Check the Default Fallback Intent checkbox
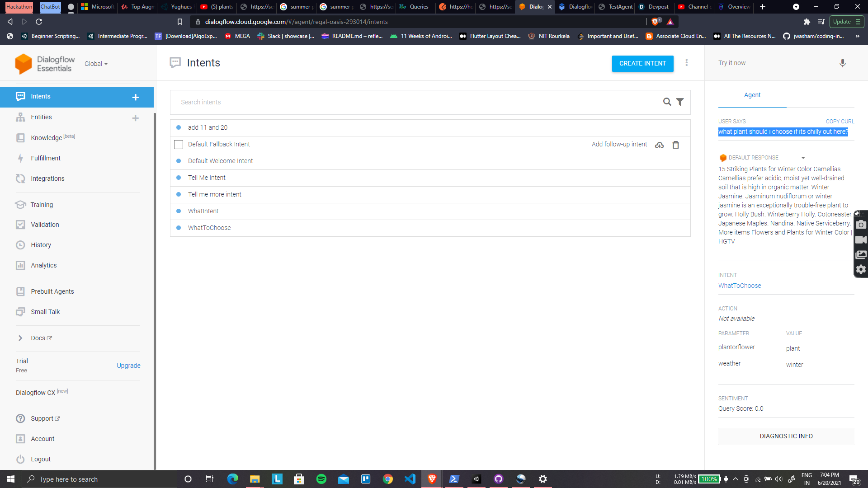 pos(179,145)
